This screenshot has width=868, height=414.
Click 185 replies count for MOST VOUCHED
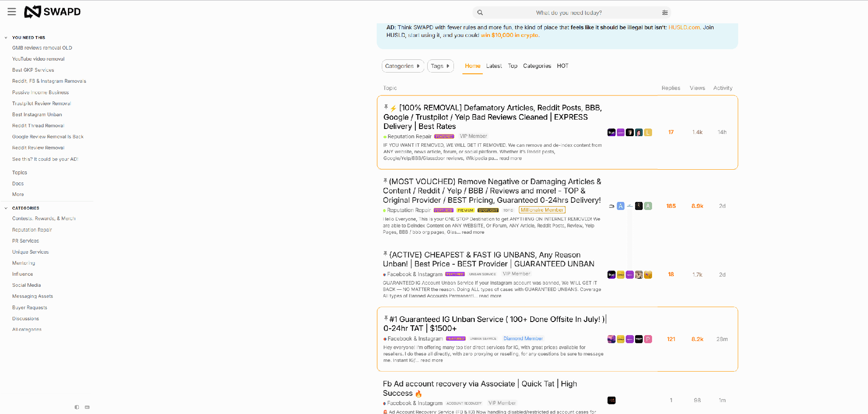point(671,206)
